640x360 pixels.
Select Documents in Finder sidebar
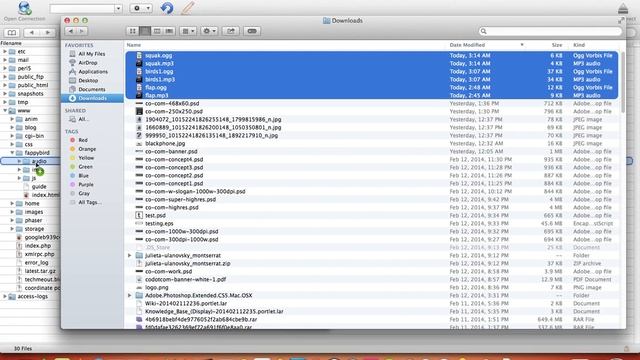coord(92,89)
